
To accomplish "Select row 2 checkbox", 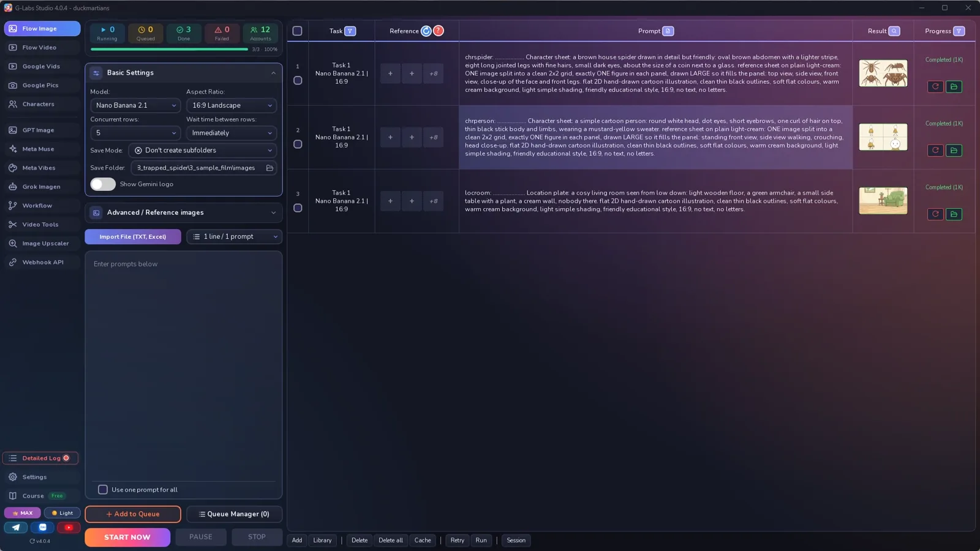I will coord(298,144).
